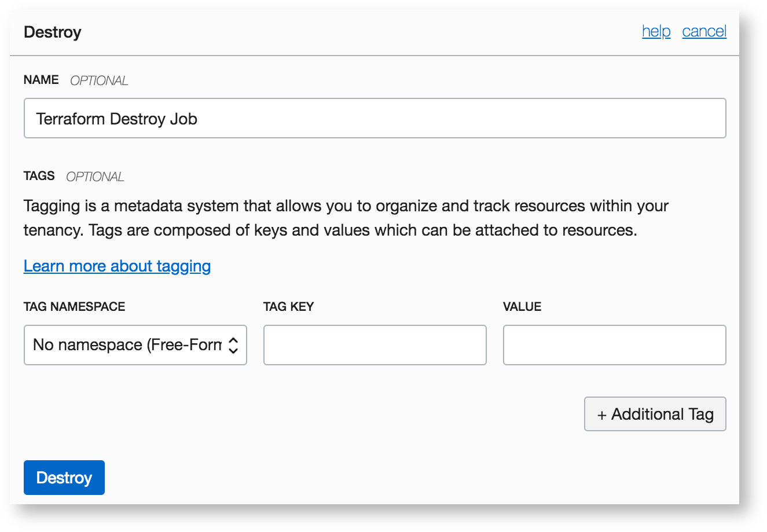Viewport: 767px width, 532px height.
Task: Cancel the Destroy dialog
Action: pos(704,31)
